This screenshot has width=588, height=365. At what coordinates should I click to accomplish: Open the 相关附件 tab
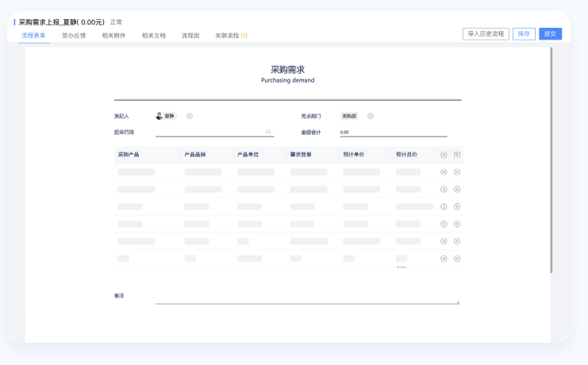(x=113, y=36)
